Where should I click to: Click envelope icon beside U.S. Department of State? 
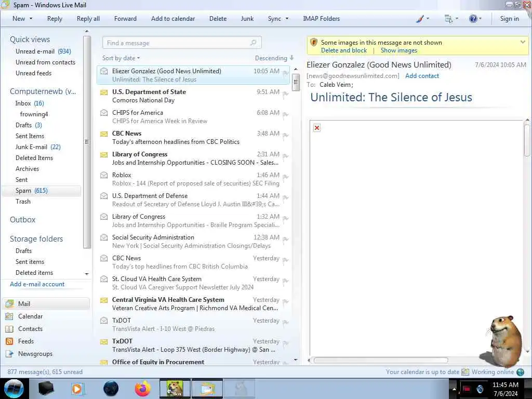(104, 92)
